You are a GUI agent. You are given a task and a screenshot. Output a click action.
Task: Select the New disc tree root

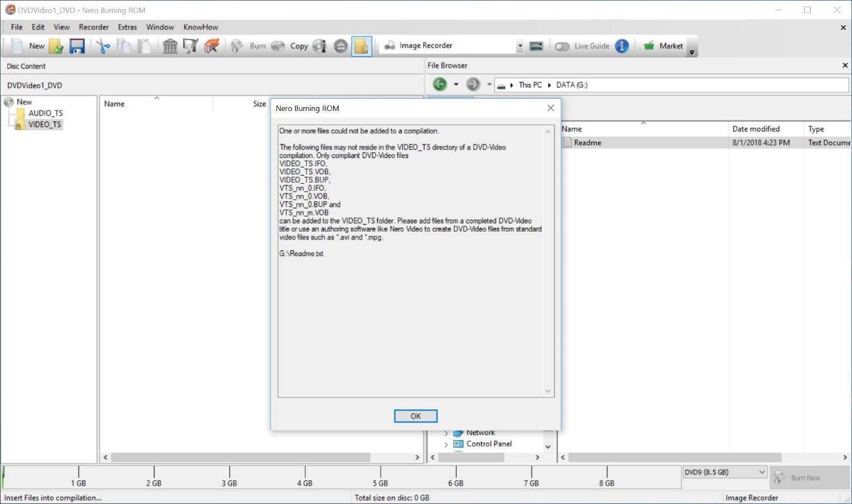24,102
